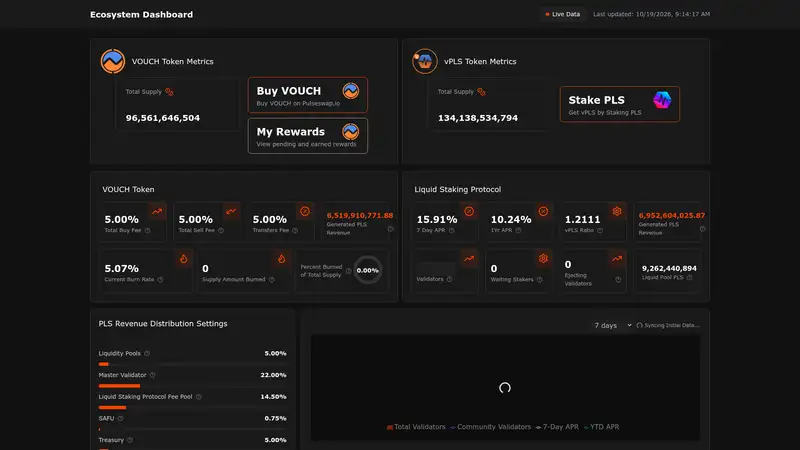The height and width of the screenshot is (450, 800).
Task: Click the trend icon on Validators card
Action: pos(469,259)
